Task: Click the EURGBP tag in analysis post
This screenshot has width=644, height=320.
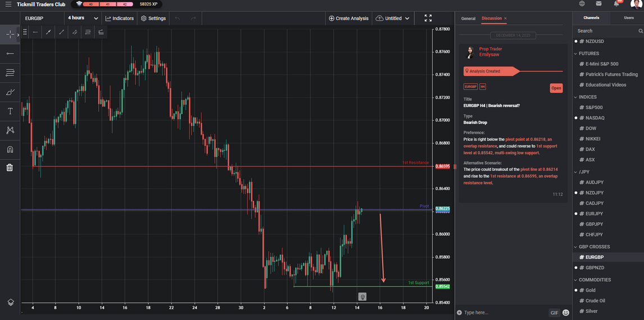Action: pos(470,87)
